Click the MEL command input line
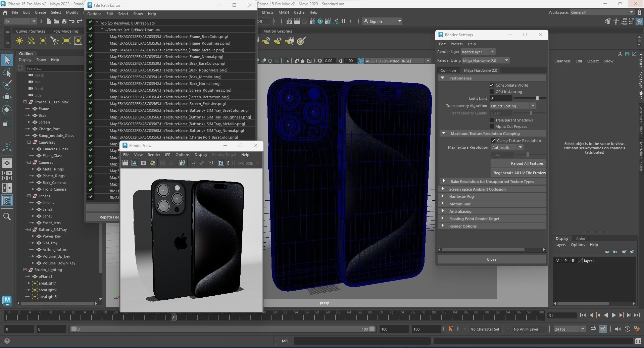This screenshot has height=348, width=644. 362,341
